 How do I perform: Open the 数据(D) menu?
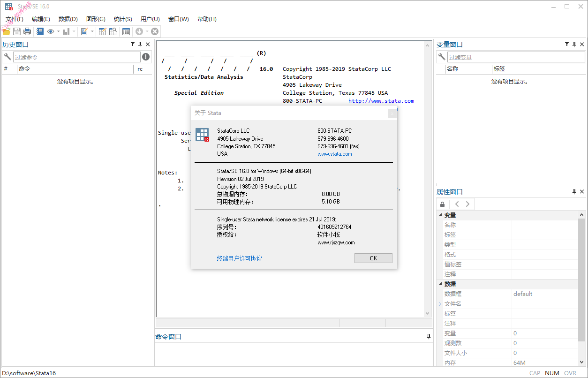coord(68,19)
